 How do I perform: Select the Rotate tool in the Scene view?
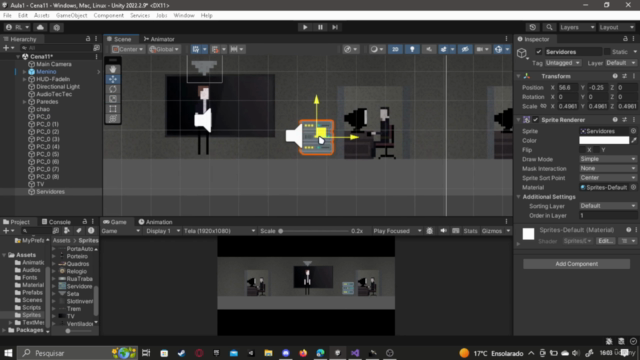click(x=113, y=89)
